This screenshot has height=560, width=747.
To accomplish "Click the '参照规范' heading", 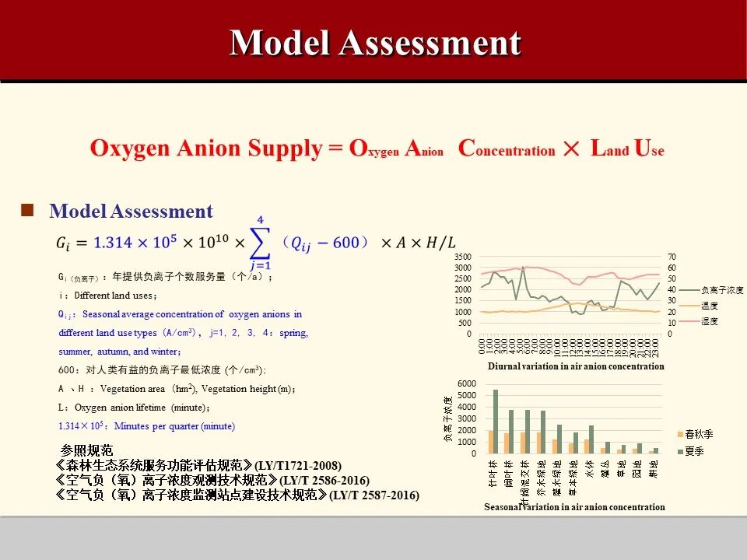I will (x=86, y=450).
